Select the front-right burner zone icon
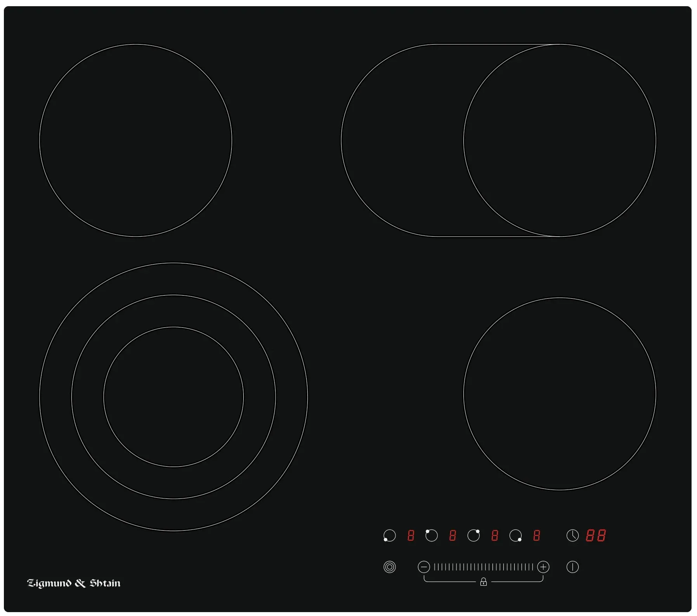The width and height of the screenshot is (697, 616). (515, 536)
